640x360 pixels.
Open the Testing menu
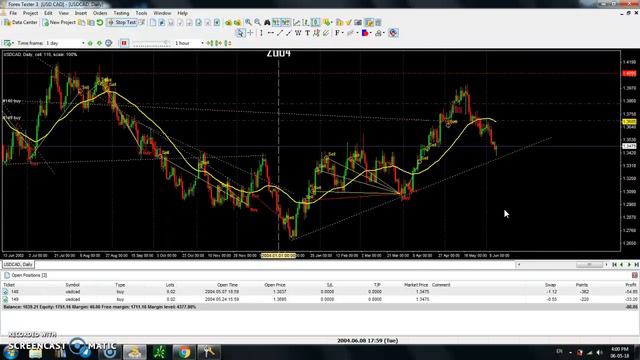(121, 13)
